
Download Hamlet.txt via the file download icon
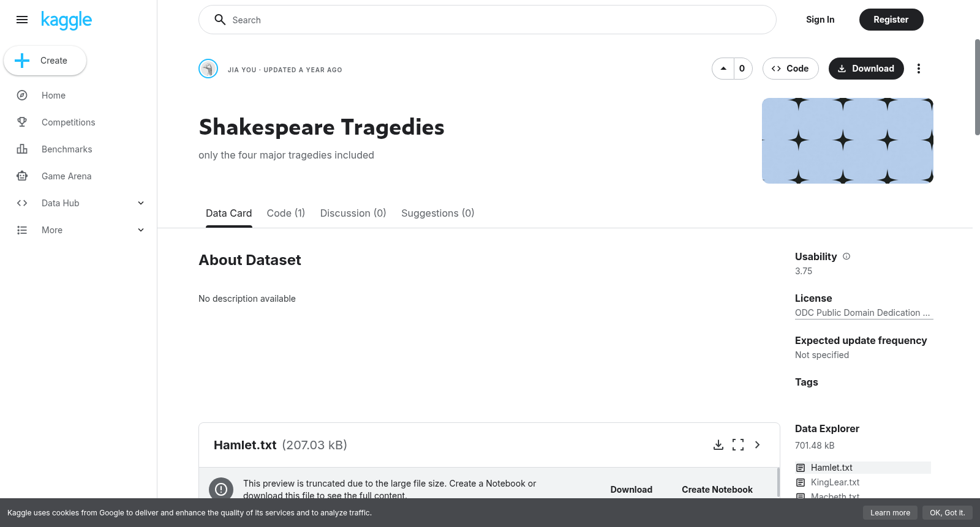718,445
